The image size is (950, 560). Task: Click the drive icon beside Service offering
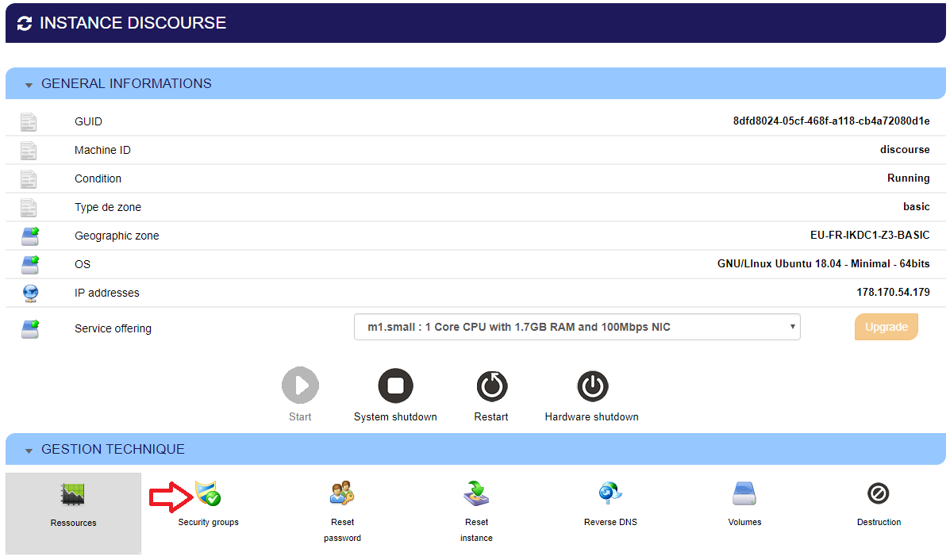pos(30,328)
